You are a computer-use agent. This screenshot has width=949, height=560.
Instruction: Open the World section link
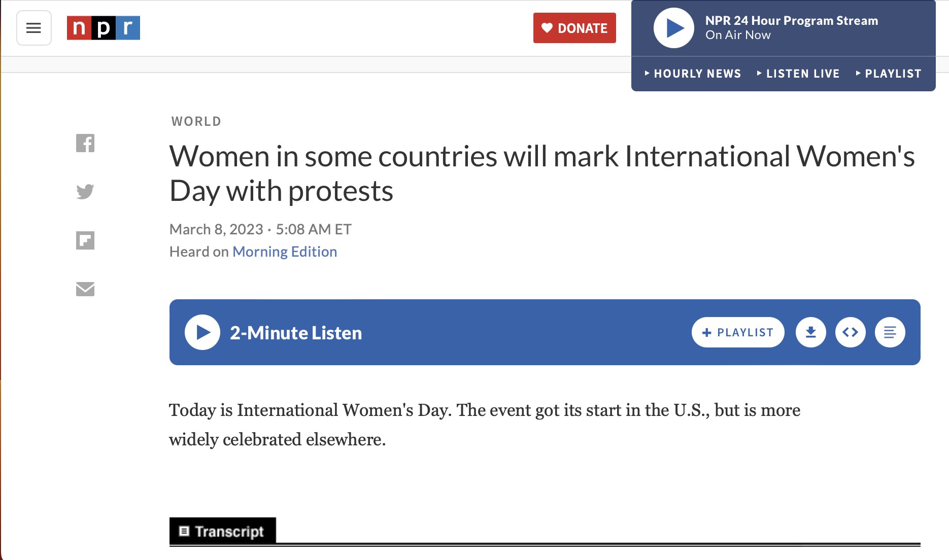coord(196,122)
